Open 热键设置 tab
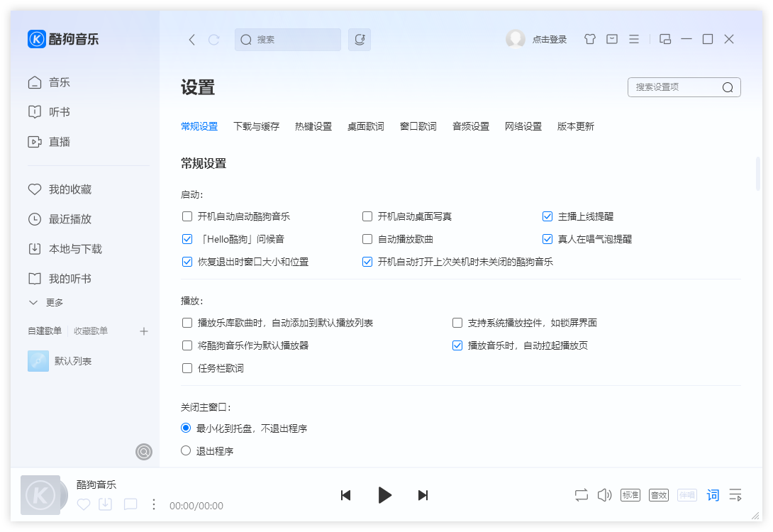The height and width of the screenshot is (532, 773). pyautogui.click(x=313, y=127)
